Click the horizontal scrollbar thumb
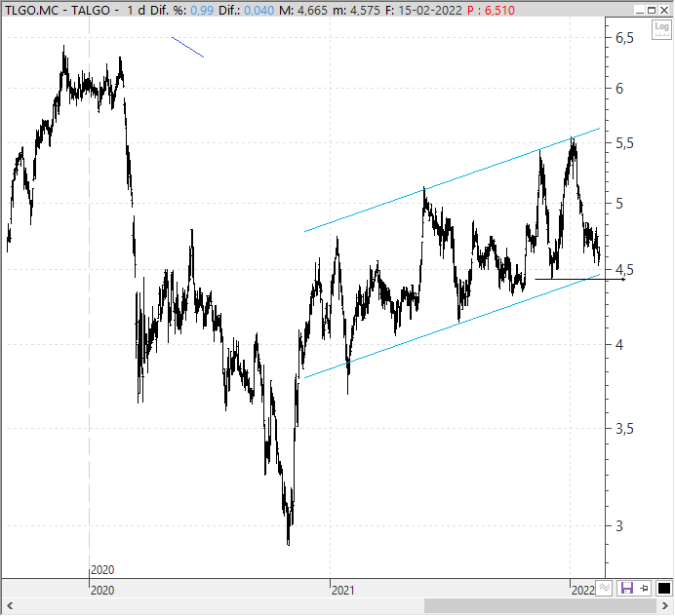675x616 pixels. click(539, 606)
